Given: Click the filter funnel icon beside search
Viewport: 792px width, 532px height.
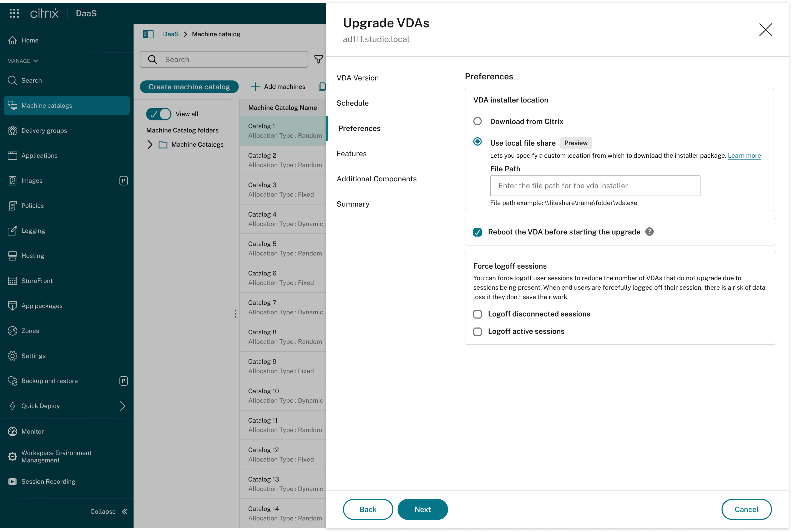Looking at the screenshot, I should 318,59.
